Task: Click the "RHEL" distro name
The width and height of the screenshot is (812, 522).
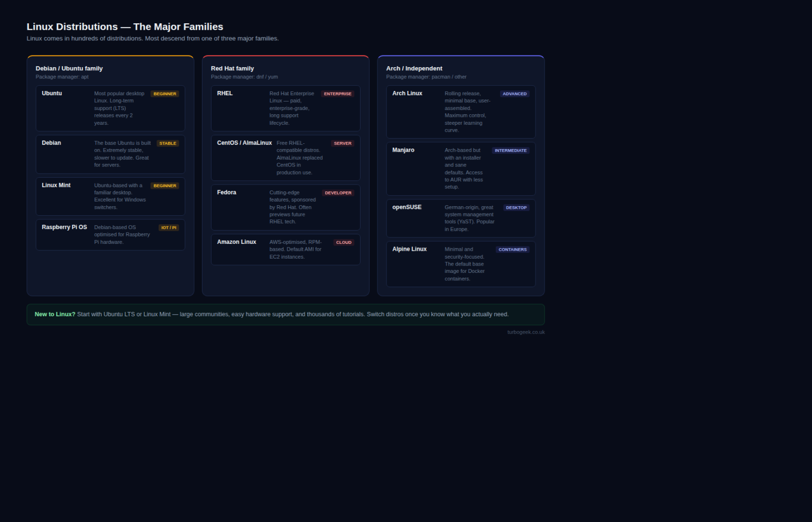Action: coord(225,93)
